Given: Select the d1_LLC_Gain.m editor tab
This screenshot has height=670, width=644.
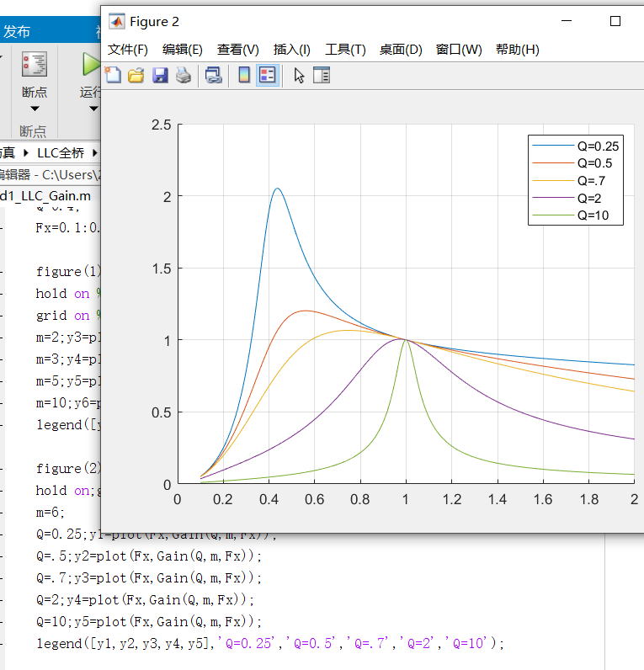Looking at the screenshot, I should 45,196.
